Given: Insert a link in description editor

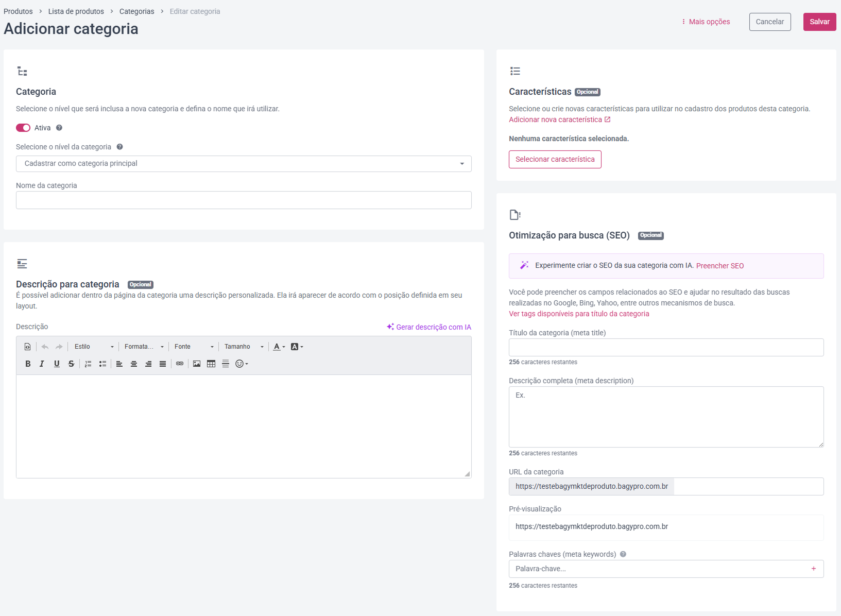Looking at the screenshot, I should point(180,364).
